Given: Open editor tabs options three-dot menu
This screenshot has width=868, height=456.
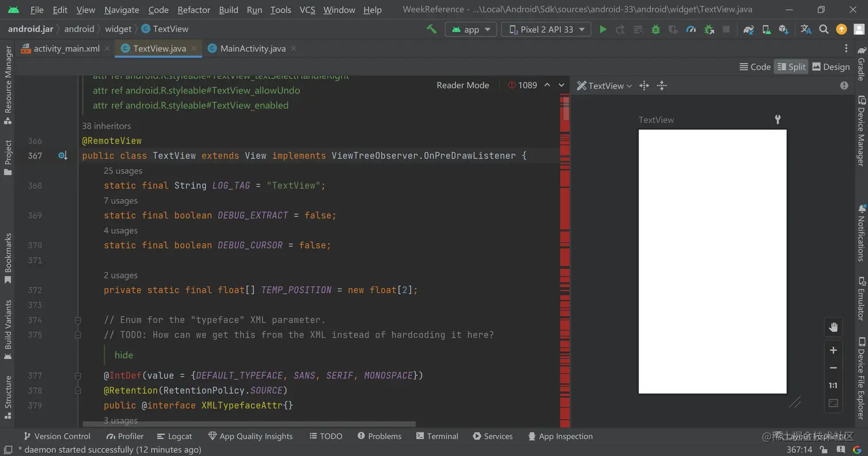Looking at the screenshot, I should click(x=846, y=48).
